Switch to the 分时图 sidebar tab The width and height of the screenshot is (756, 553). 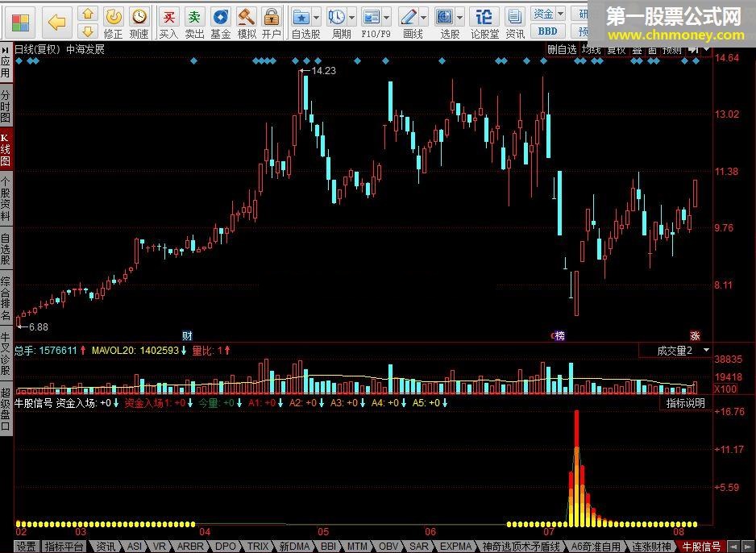tap(6, 106)
